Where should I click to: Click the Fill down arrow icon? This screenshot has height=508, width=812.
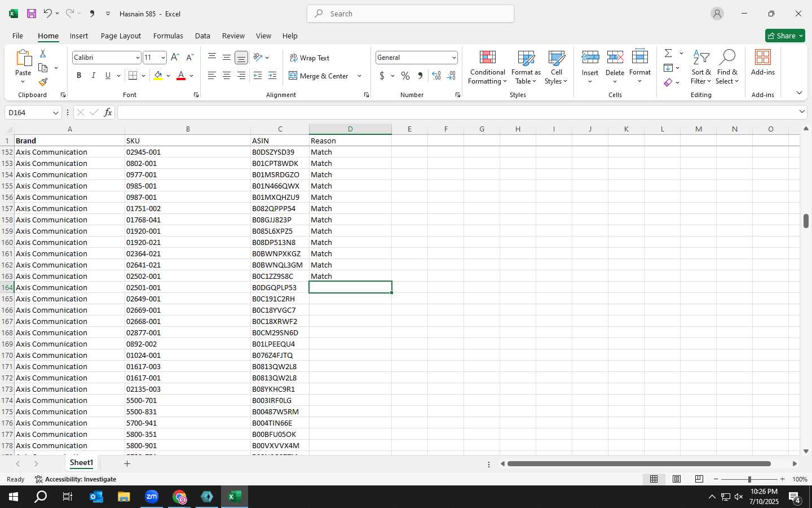(668, 68)
